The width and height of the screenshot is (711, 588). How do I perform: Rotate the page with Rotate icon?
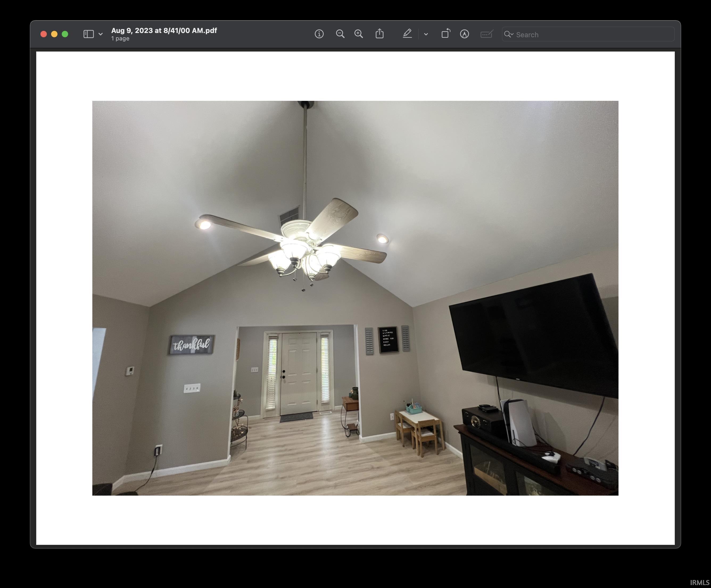coord(445,34)
